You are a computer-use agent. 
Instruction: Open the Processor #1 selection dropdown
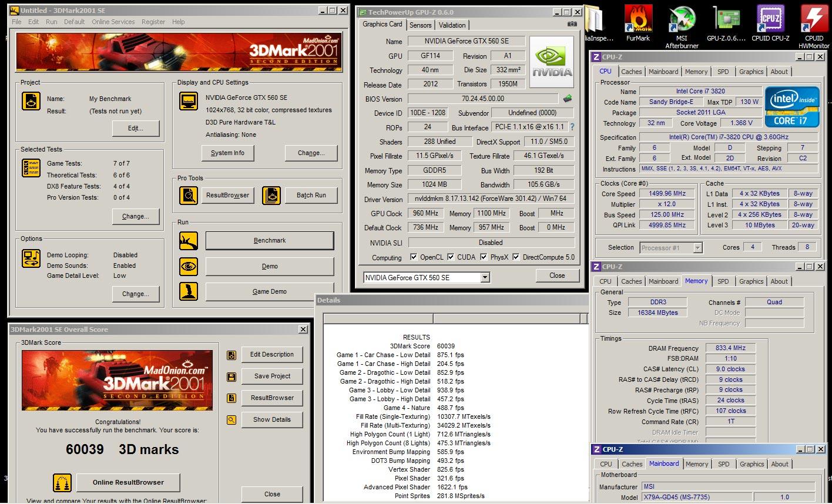[697, 248]
